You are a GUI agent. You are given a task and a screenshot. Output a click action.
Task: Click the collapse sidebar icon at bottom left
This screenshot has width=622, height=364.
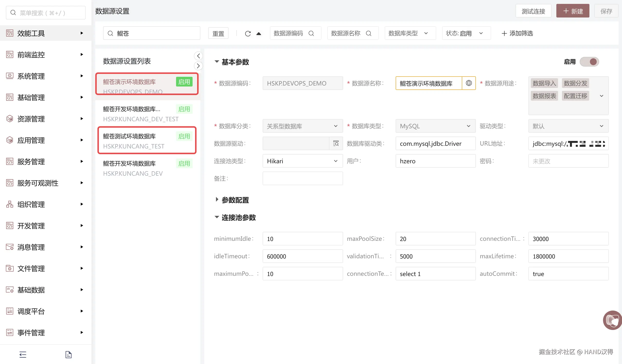[x=23, y=354]
